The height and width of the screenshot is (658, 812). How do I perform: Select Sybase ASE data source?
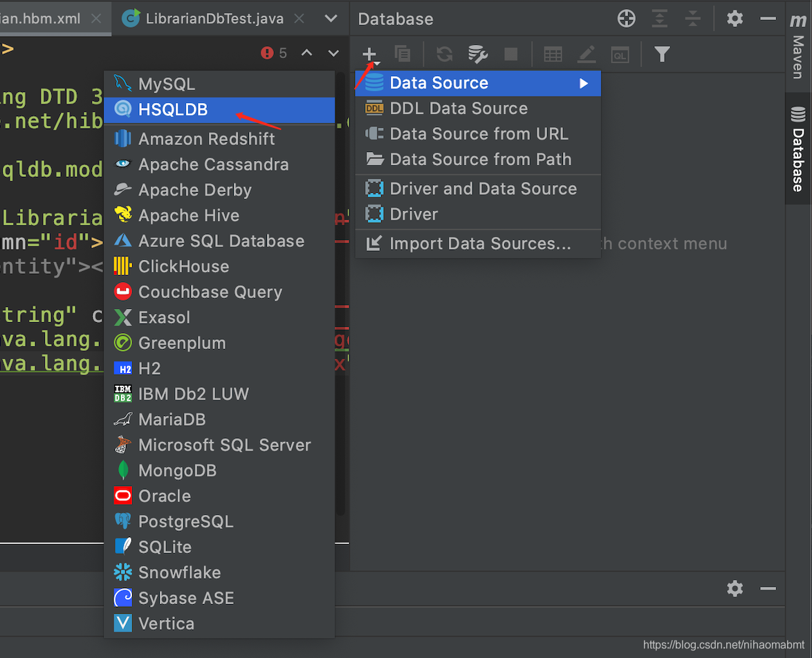219,598
